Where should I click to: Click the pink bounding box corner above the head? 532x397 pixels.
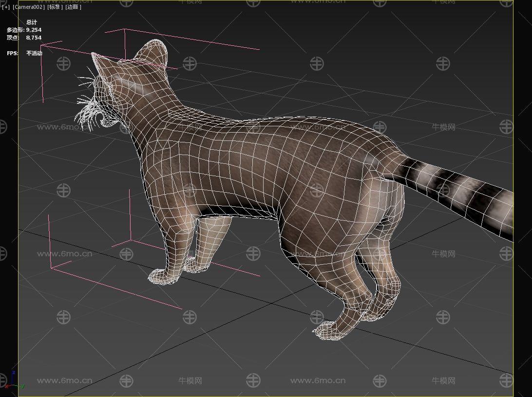point(125,29)
